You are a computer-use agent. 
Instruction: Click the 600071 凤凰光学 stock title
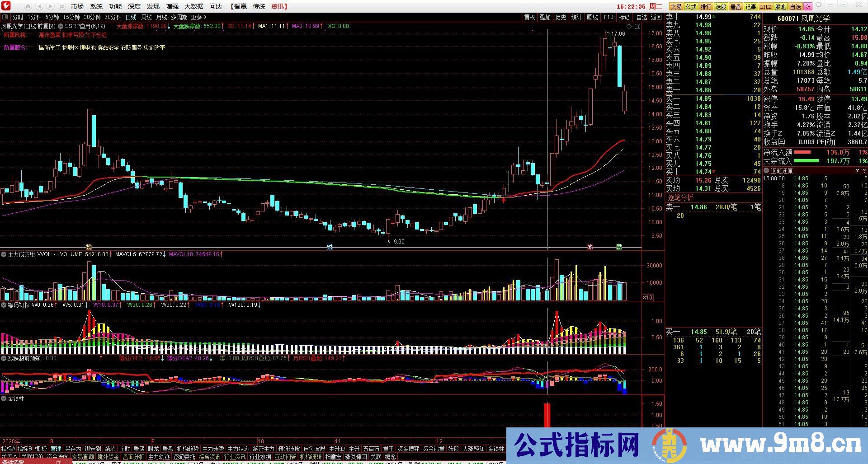(x=803, y=19)
